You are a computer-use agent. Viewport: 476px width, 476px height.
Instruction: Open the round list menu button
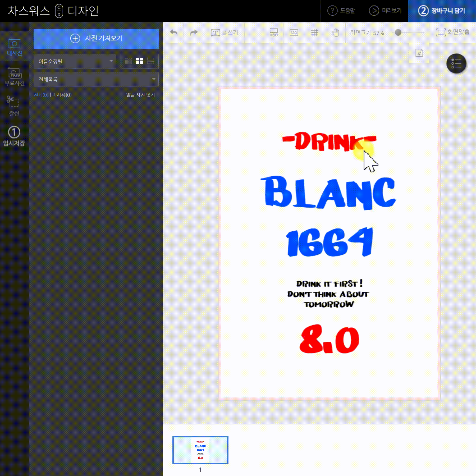tap(456, 63)
